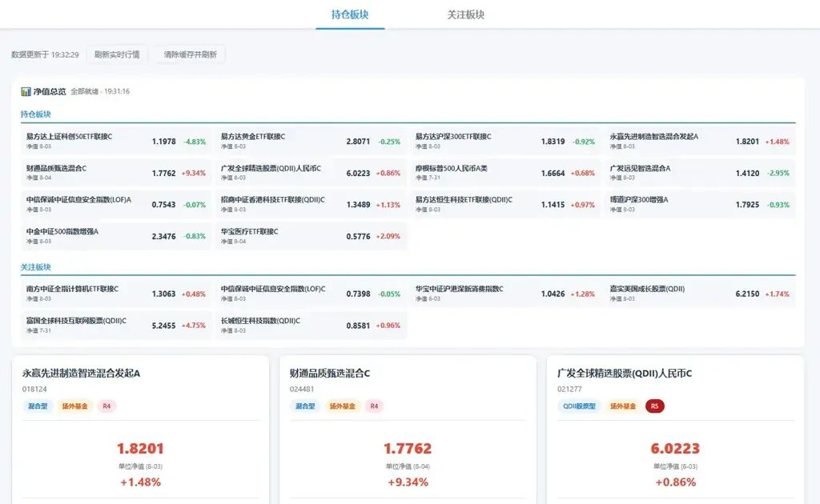Click the 混合型 tag on 财通品质甄选 card
This screenshot has height=504, width=820.
click(x=305, y=406)
